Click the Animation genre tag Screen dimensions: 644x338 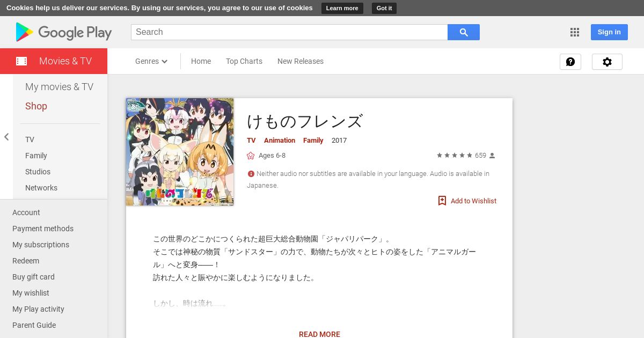pos(280,141)
